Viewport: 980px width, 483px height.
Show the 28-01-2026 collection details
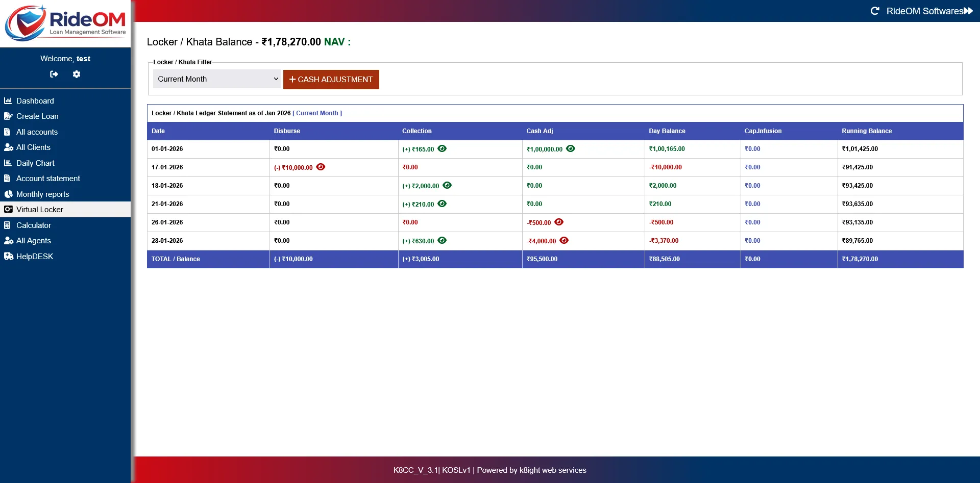(442, 240)
